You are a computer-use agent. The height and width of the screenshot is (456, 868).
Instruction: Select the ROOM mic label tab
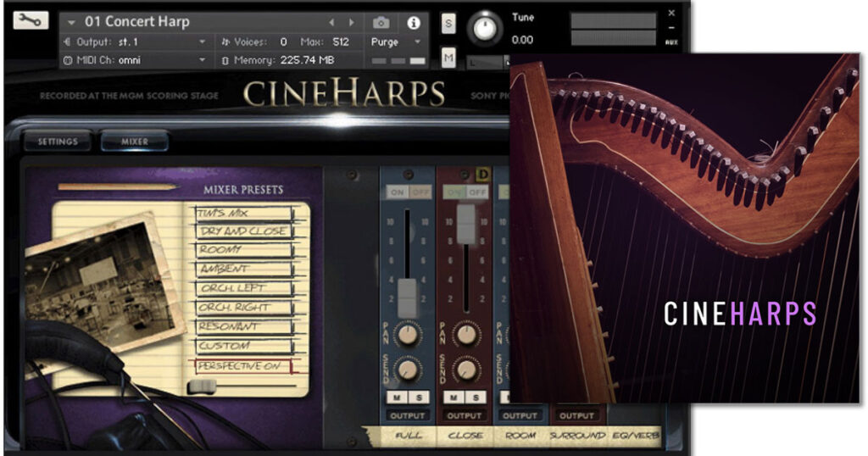coord(520,436)
